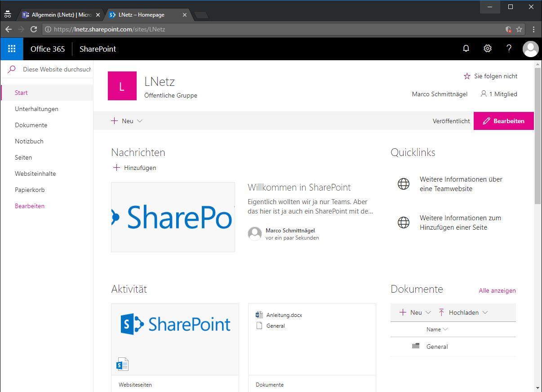542x392 pixels.
Task: Click the Word icon beside Anleitung.docx
Action: pyautogui.click(x=259, y=315)
